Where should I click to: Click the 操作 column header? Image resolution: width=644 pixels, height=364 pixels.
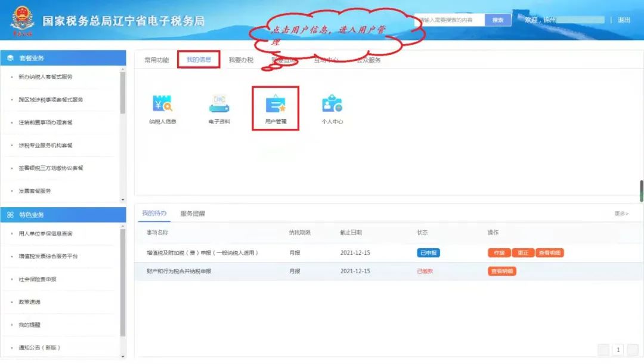pos(493,233)
